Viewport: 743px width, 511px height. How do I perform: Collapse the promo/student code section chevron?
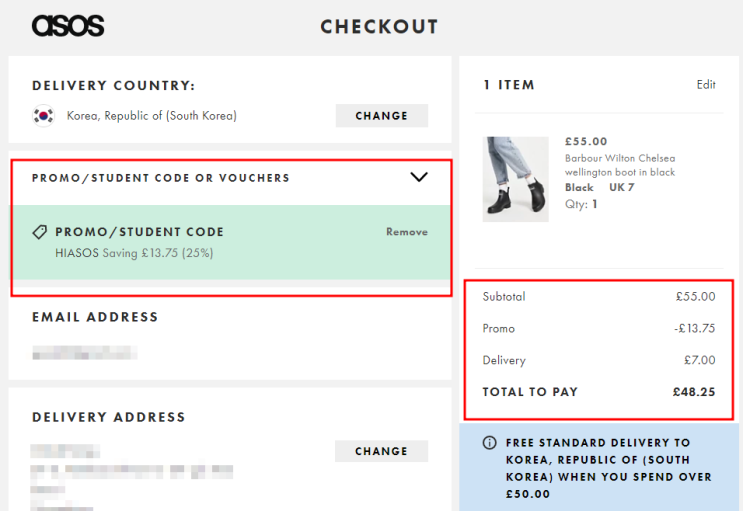[x=419, y=178]
